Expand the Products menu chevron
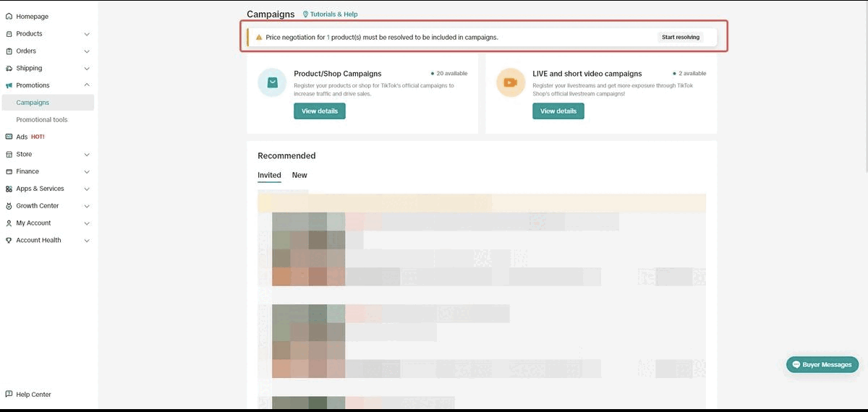 click(x=87, y=34)
